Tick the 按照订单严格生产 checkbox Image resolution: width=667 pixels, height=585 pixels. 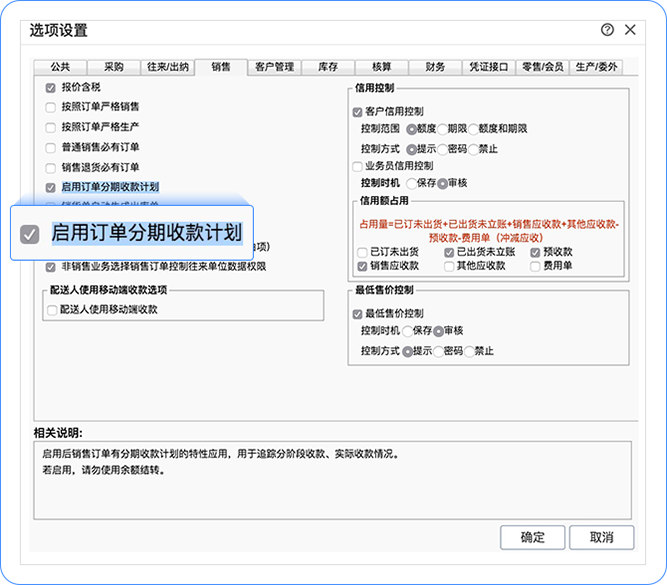pos(51,127)
